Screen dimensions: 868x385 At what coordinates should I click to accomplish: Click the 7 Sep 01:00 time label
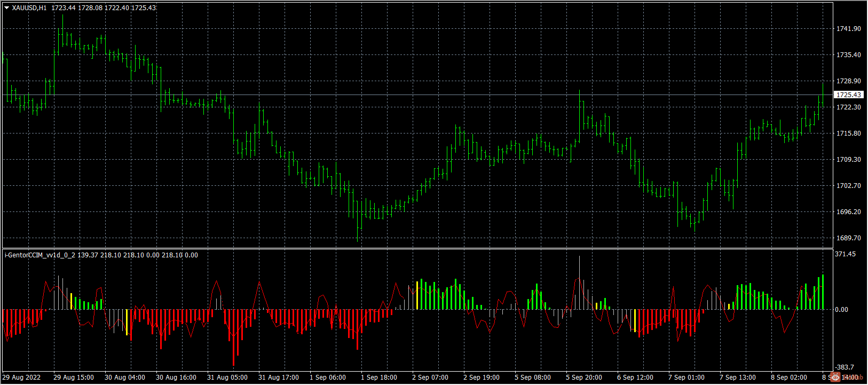[x=686, y=378]
